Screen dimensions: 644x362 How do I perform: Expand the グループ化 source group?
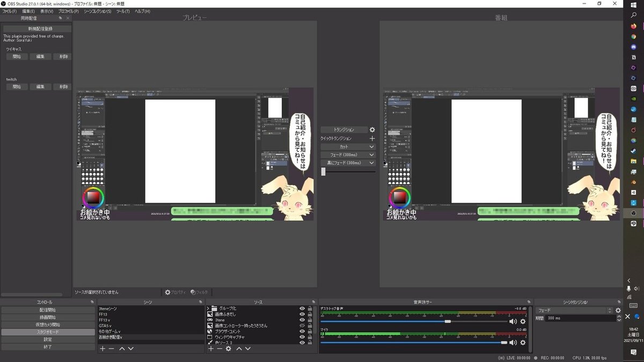[x=208, y=308]
